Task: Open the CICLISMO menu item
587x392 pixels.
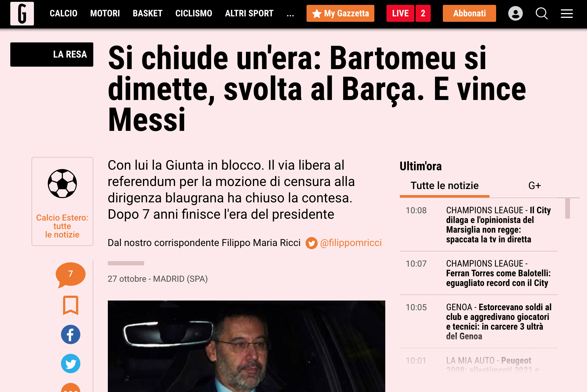Action: click(x=194, y=13)
